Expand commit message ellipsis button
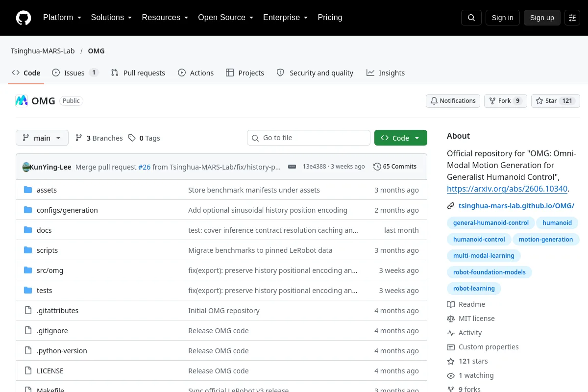588x392 pixels. pyautogui.click(x=292, y=167)
